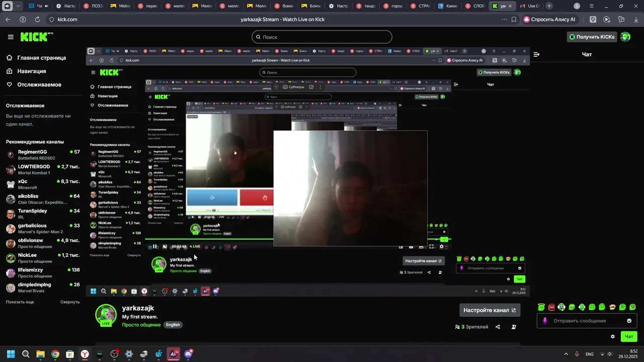Click the Yandex home icon in toolbar

click(x=23, y=19)
